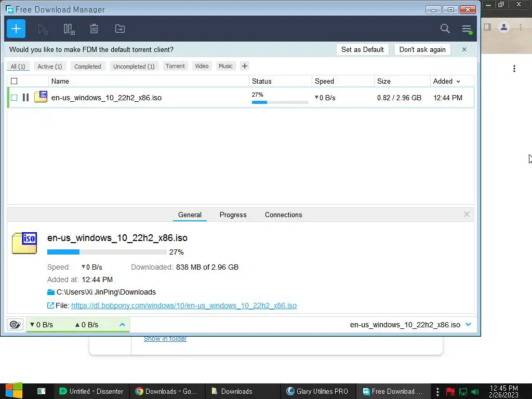Viewport: 532px width, 399px height.
Task: Open Windows Start button
Action: pos(14,391)
